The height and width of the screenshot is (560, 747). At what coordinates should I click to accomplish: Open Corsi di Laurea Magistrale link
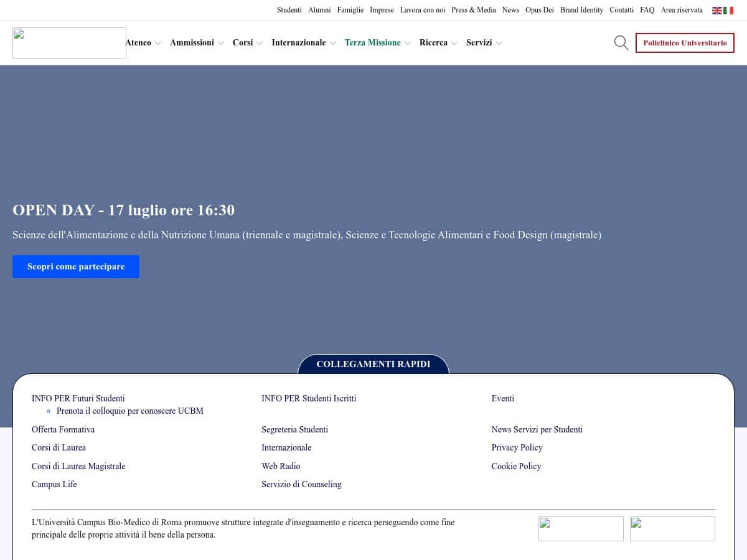coord(78,466)
